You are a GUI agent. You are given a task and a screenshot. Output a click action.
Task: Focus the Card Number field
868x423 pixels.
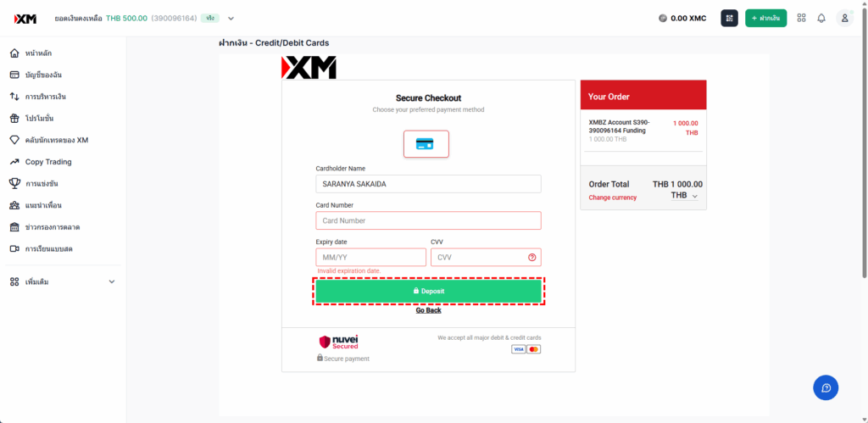[428, 220]
